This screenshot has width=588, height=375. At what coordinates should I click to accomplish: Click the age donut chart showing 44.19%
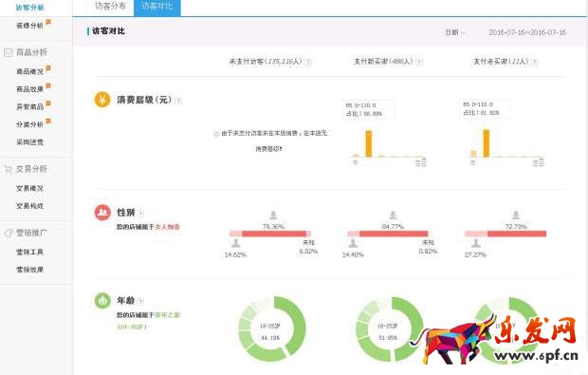pyautogui.click(x=272, y=329)
